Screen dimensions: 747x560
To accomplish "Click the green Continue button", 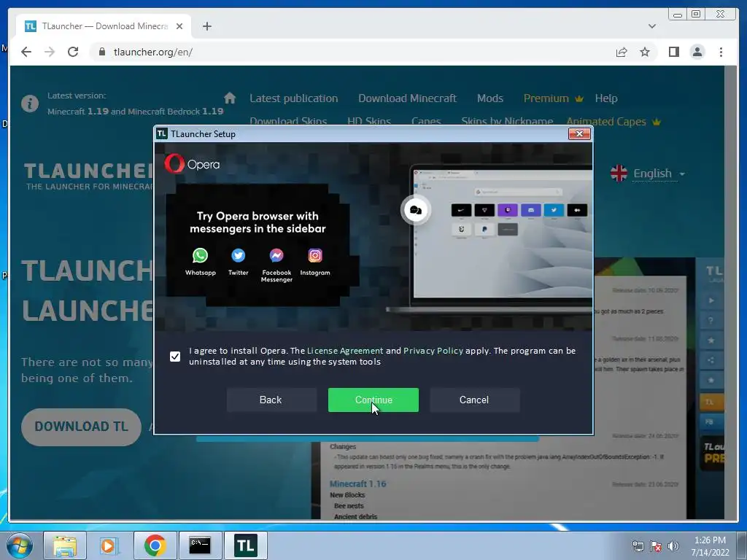I will click(373, 400).
